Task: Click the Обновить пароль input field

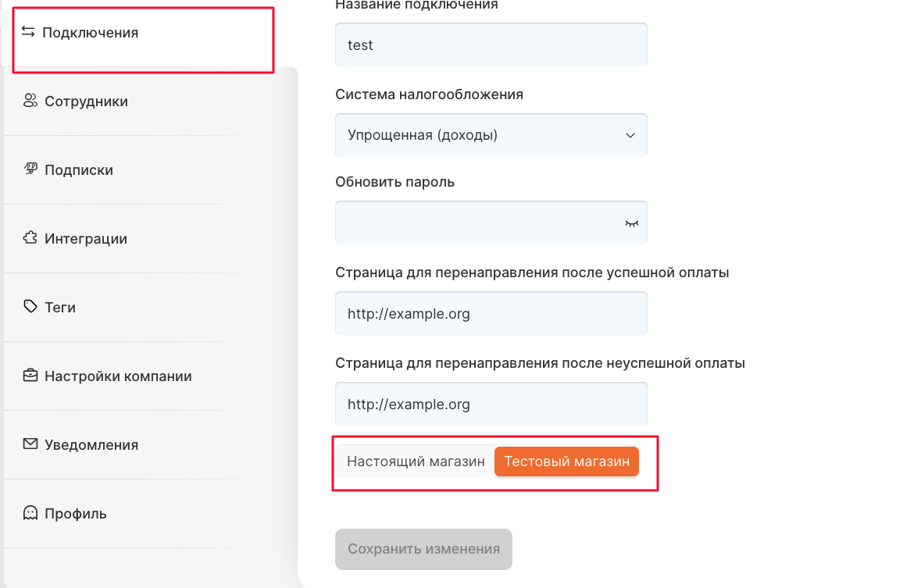Action: [x=477, y=223]
